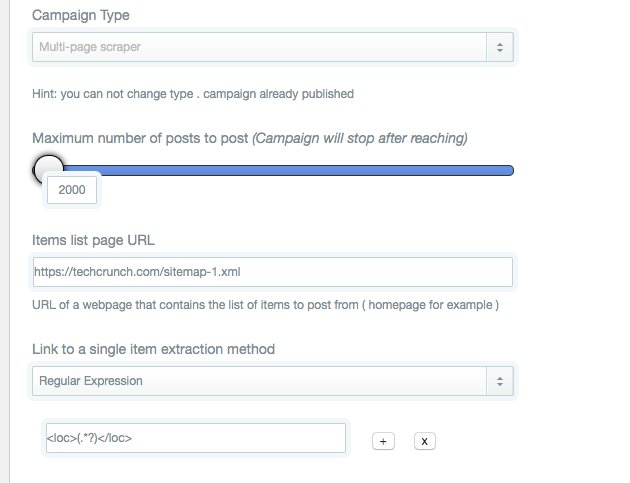
Task: Click 'Link to a single item extraction method' label
Action: [153, 349]
